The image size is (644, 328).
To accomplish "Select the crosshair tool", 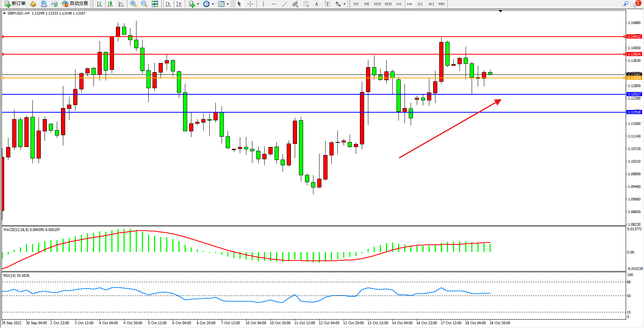I will point(251,4).
